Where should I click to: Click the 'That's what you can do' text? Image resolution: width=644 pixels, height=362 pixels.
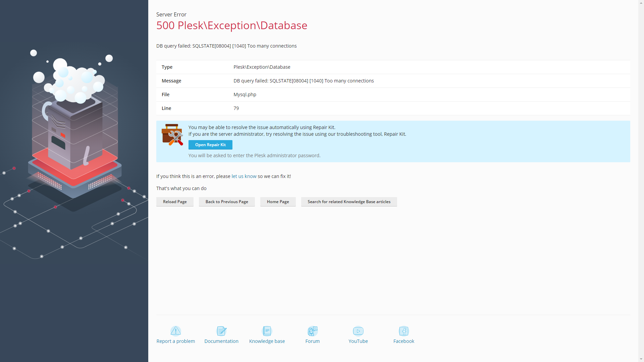pos(181,188)
